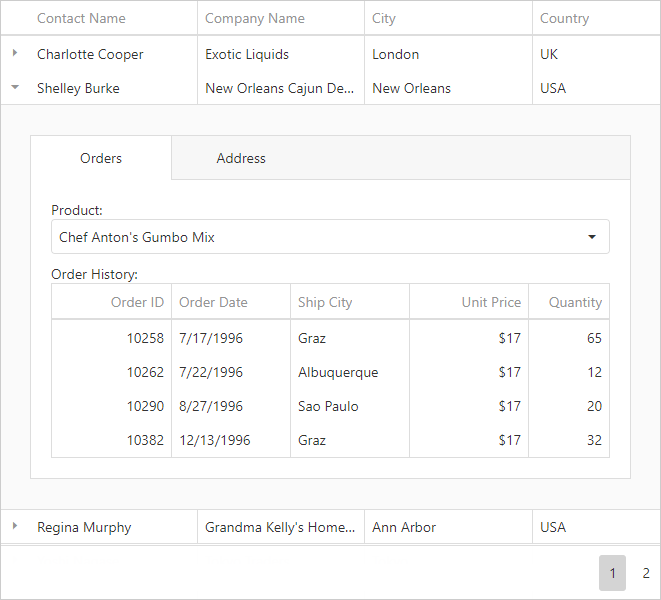Sort by Contact Name column header
Screen dimensions: 661x600
pos(81,18)
